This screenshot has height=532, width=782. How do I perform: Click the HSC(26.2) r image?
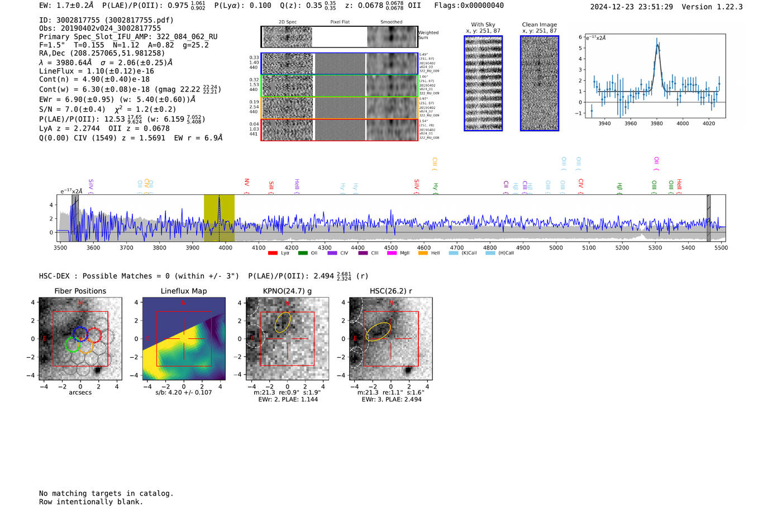coord(390,339)
